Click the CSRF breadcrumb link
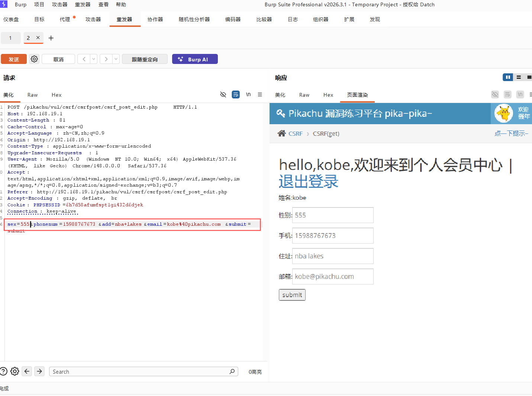The image size is (532, 396). 296,133
